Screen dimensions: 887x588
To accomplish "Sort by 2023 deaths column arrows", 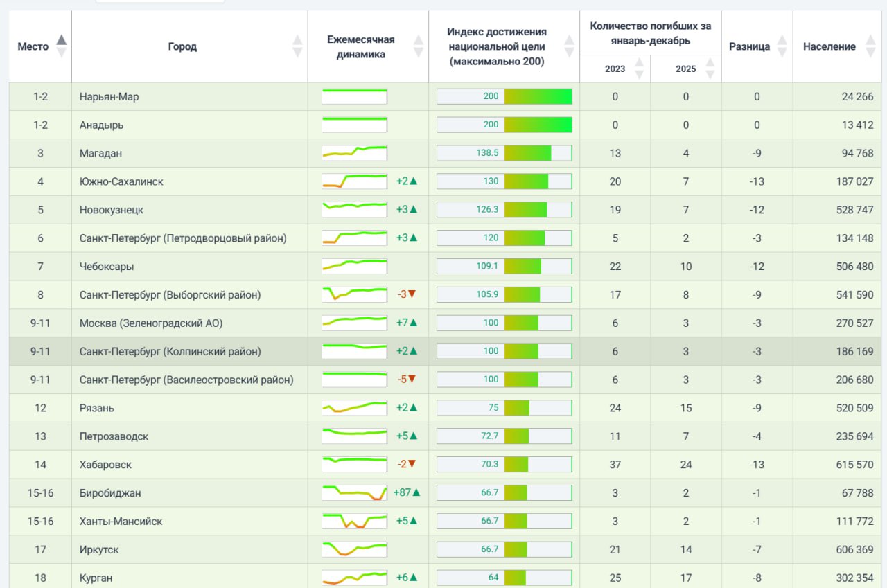I will pyautogui.click(x=639, y=69).
